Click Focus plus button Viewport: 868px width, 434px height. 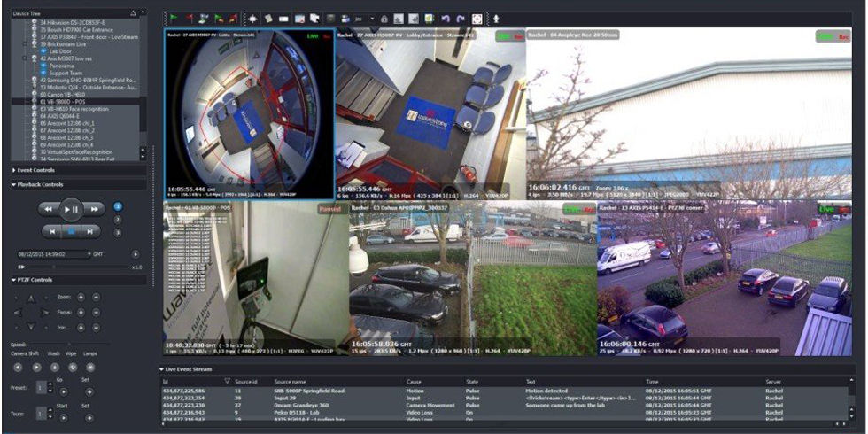81,313
